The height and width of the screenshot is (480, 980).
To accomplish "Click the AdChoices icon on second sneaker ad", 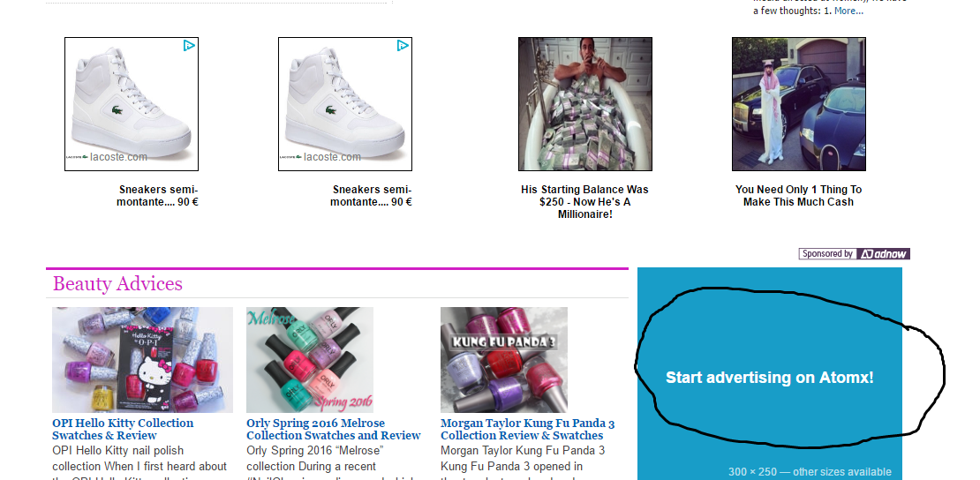I will (403, 46).
